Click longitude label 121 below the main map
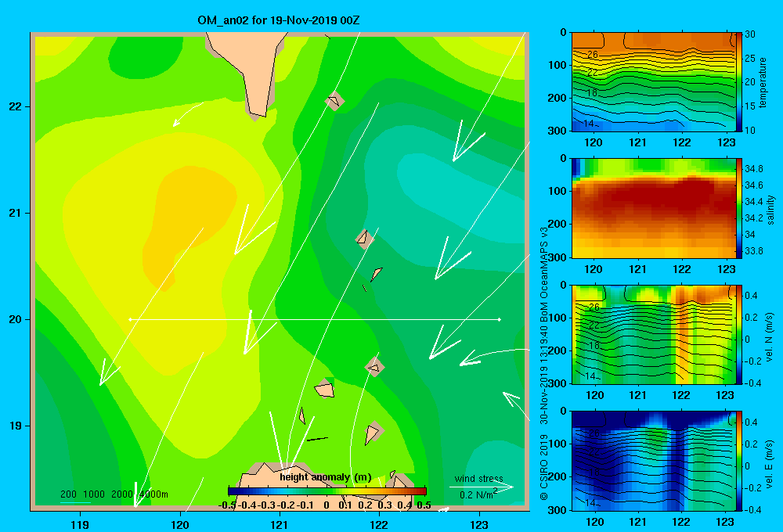783x532 pixels. pyautogui.click(x=280, y=524)
